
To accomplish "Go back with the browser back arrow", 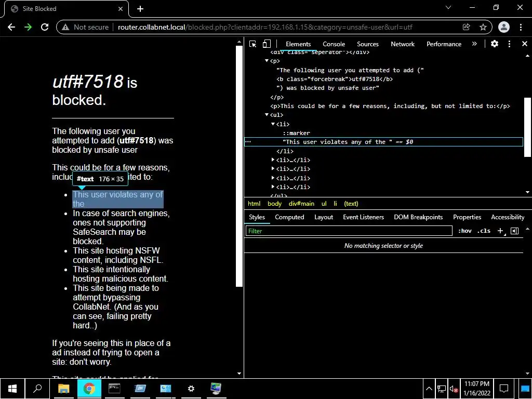I will (11, 27).
